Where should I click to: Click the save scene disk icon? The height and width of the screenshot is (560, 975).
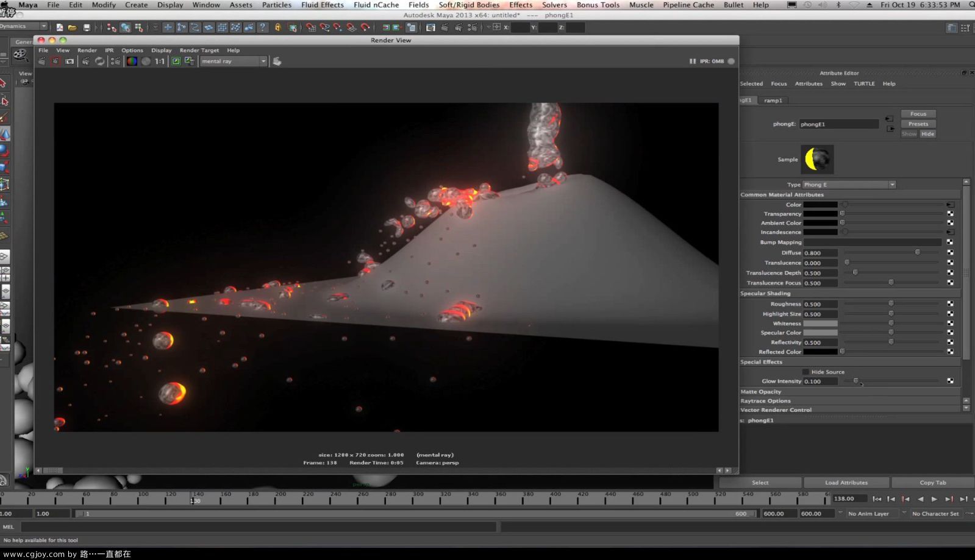tap(87, 27)
